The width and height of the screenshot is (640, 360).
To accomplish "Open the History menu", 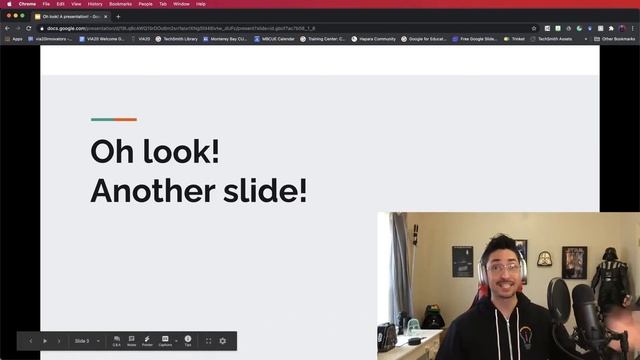I will point(95,4).
